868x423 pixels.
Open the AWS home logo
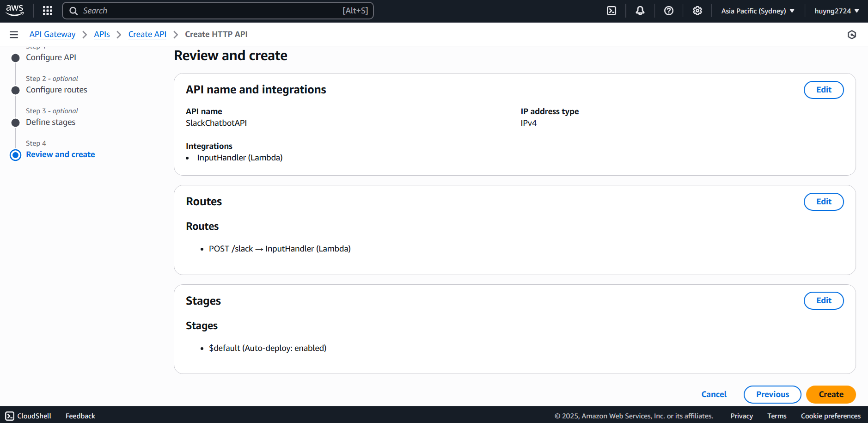[14, 10]
